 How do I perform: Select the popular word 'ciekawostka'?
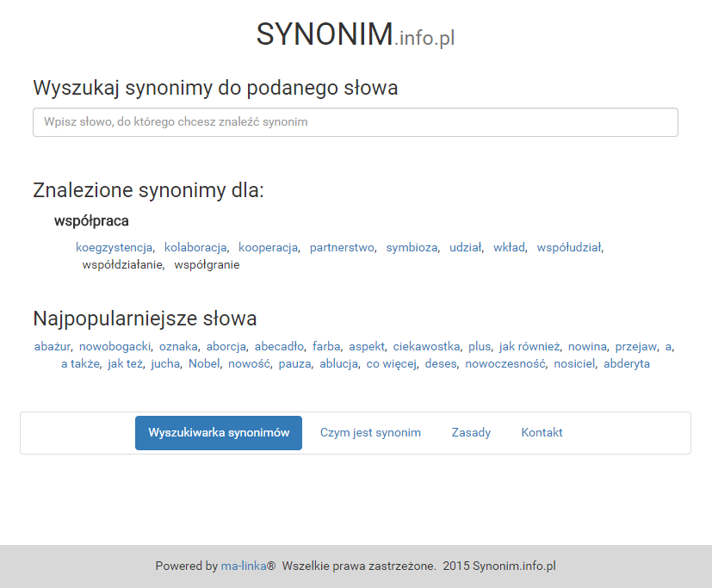(426, 347)
